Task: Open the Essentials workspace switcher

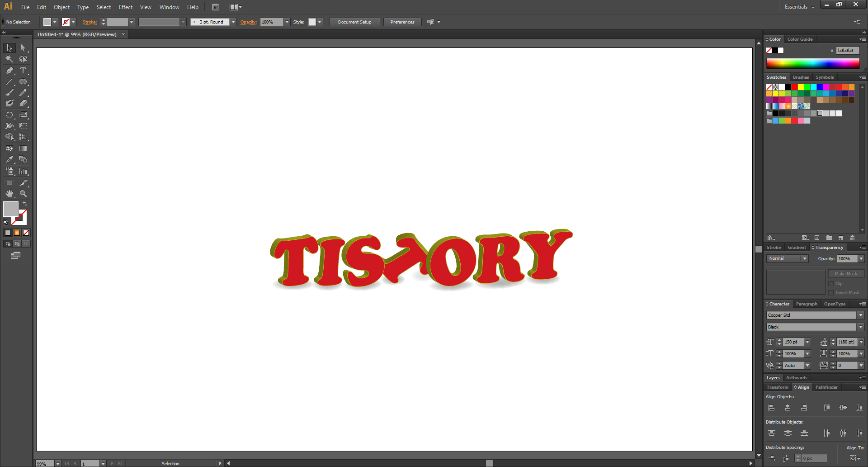Action: [x=799, y=7]
